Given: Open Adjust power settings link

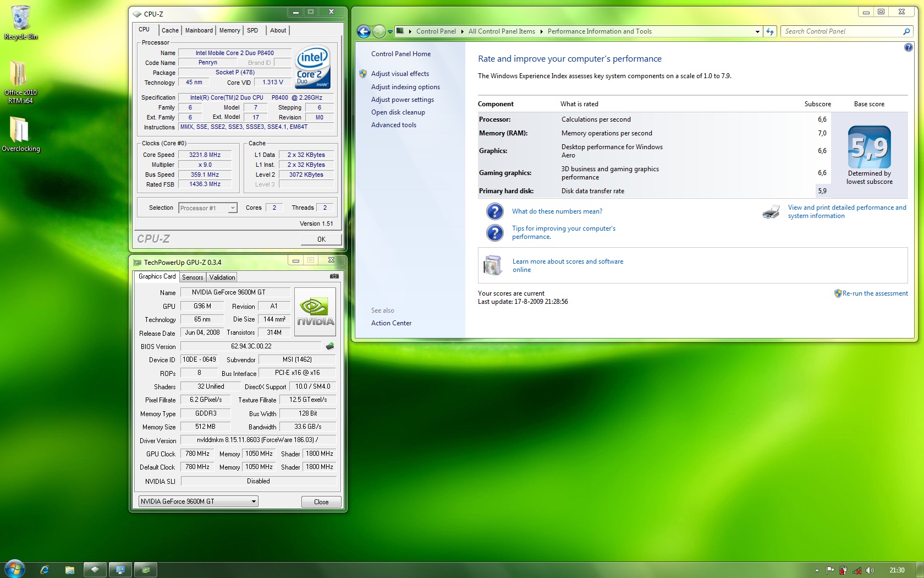Looking at the screenshot, I should coord(403,100).
